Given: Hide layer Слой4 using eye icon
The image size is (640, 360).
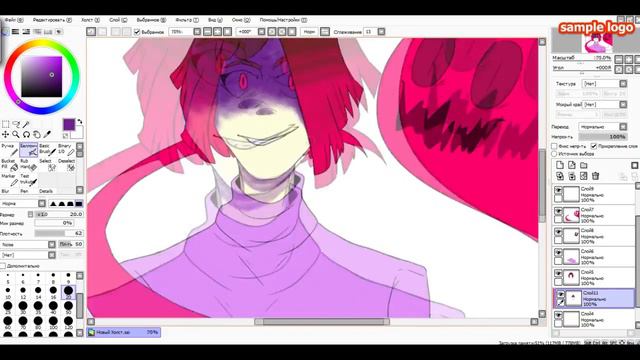Looking at the screenshot, I should 558,315.
